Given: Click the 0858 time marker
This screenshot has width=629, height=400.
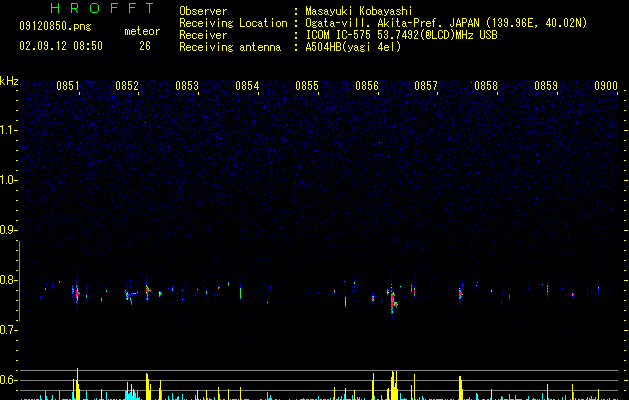Looking at the screenshot, I should pyautogui.click(x=486, y=86).
